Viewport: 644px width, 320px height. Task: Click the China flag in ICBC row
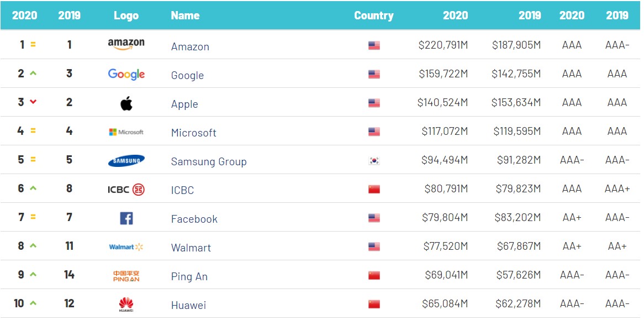pos(374,190)
